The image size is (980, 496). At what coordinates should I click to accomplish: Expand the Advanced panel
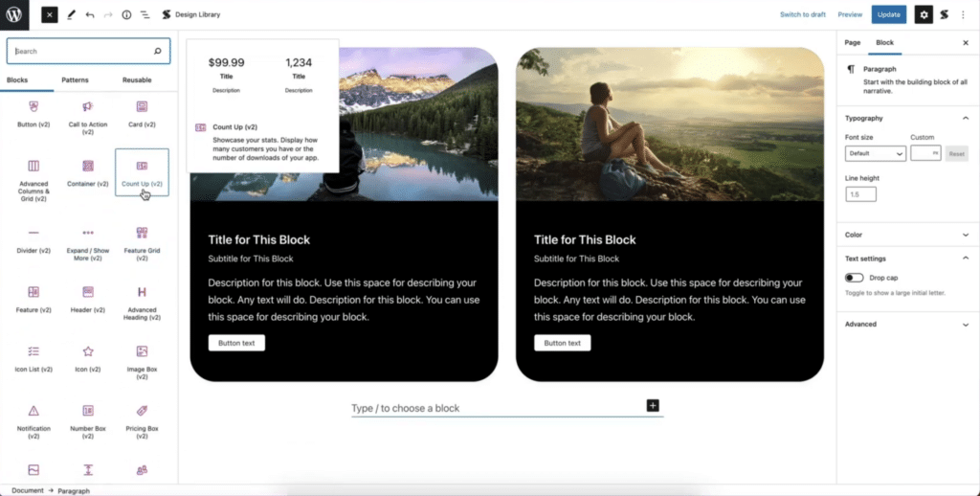click(907, 324)
